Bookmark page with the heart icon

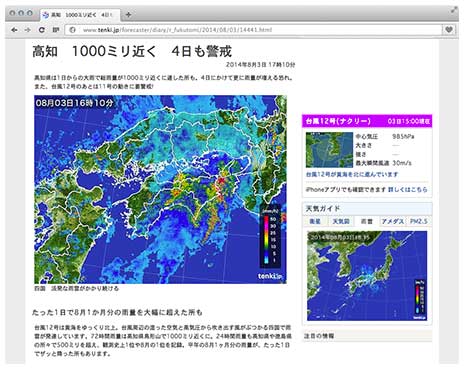pyautogui.click(x=449, y=30)
